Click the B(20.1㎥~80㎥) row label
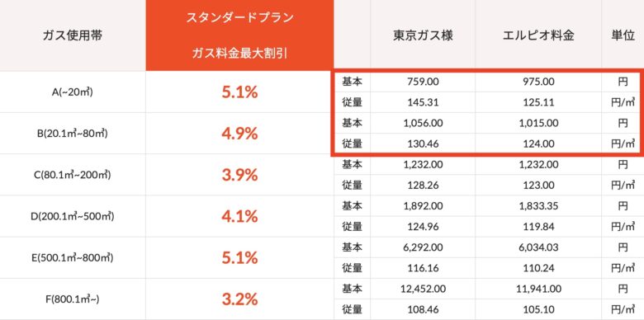Viewport: 644px width, 320px height. [73, 134]
